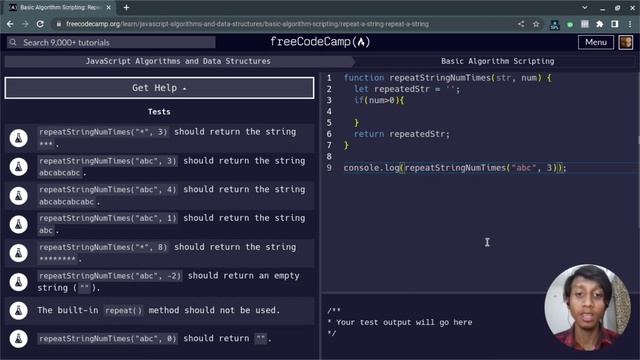Open a new browser tab
This screenshot has height=360, width=640.
(x=126, y=7)
